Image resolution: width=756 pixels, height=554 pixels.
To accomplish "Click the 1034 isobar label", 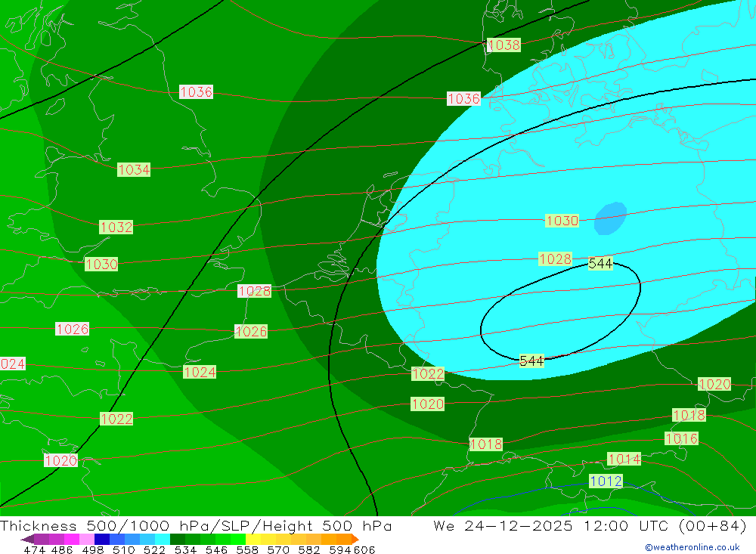I will [x=134, y=170].
